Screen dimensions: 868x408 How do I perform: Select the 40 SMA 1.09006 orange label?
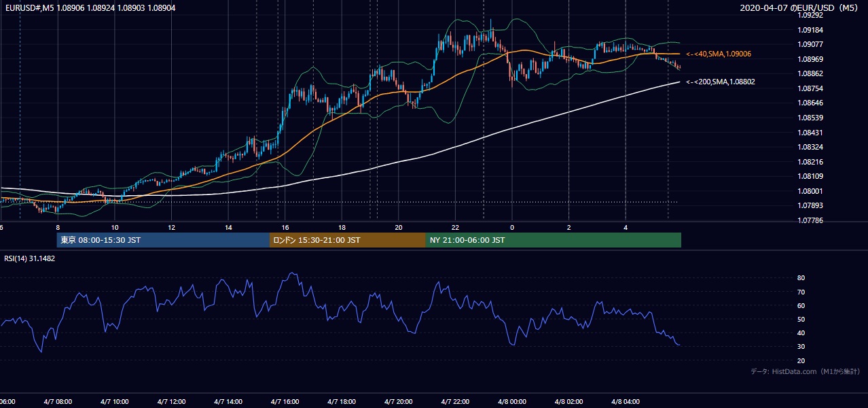click(x=718, y=54)
